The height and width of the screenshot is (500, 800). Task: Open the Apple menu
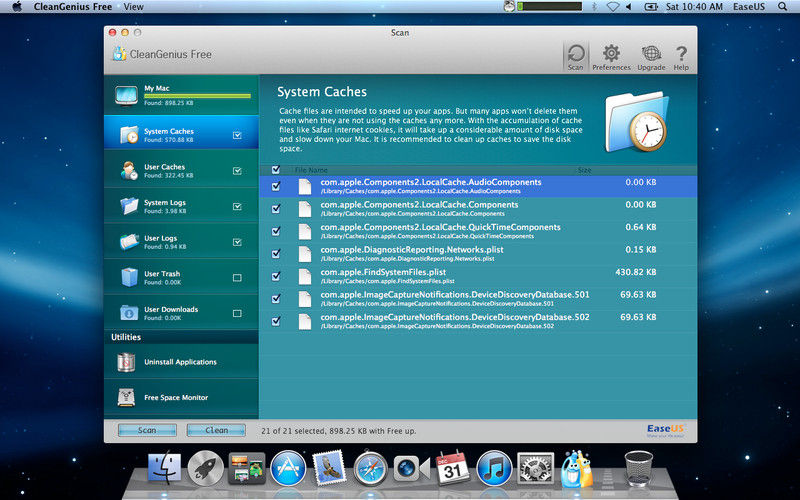[17, 7]
